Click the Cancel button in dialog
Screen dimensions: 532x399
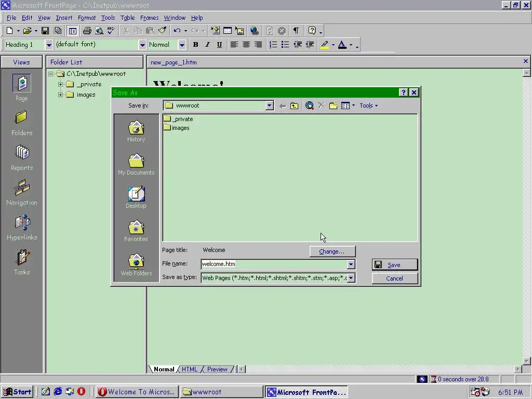(x=395, y=278)
